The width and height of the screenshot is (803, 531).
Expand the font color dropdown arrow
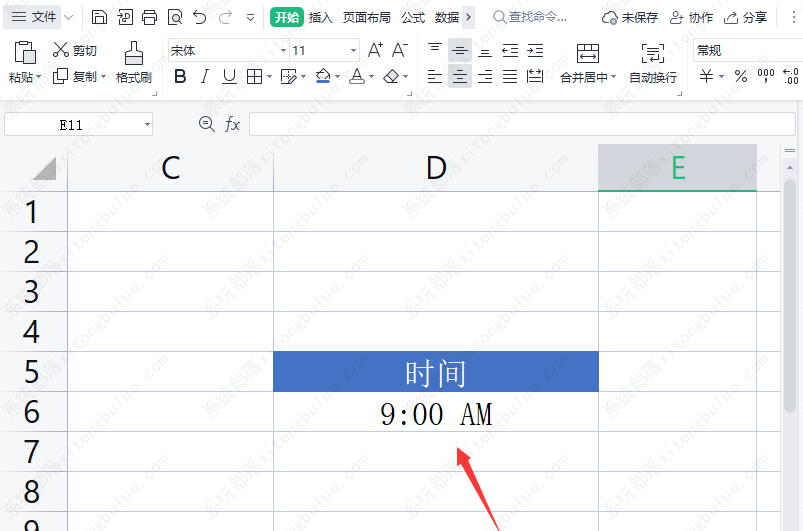click(371, 77)
